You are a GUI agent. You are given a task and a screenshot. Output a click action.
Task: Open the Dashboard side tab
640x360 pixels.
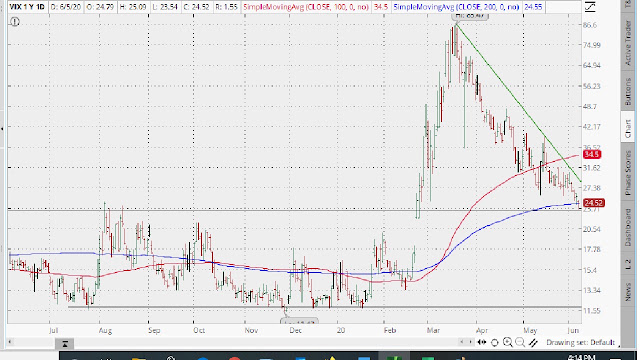pyautogui.click(x=628, y=227)
